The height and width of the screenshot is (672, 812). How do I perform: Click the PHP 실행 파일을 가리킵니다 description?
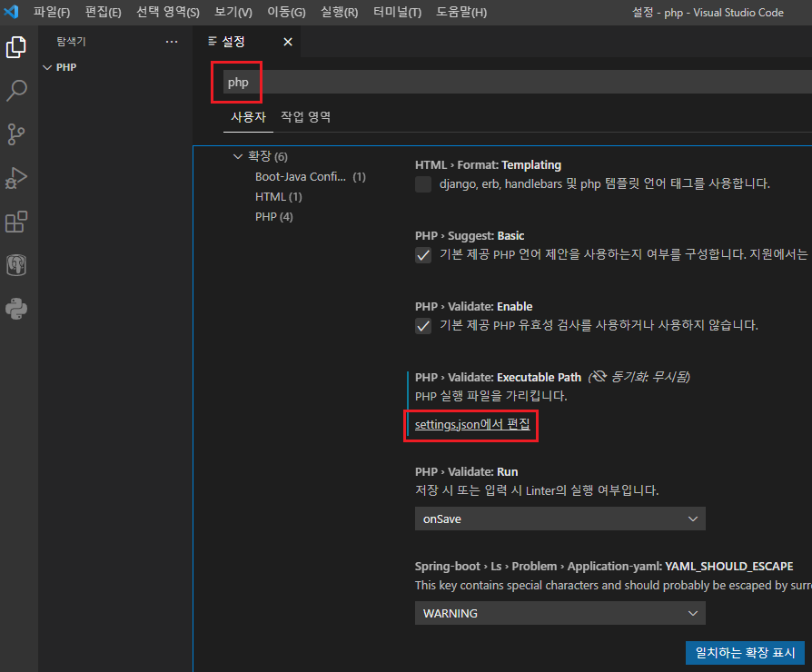tap(491, 396)
